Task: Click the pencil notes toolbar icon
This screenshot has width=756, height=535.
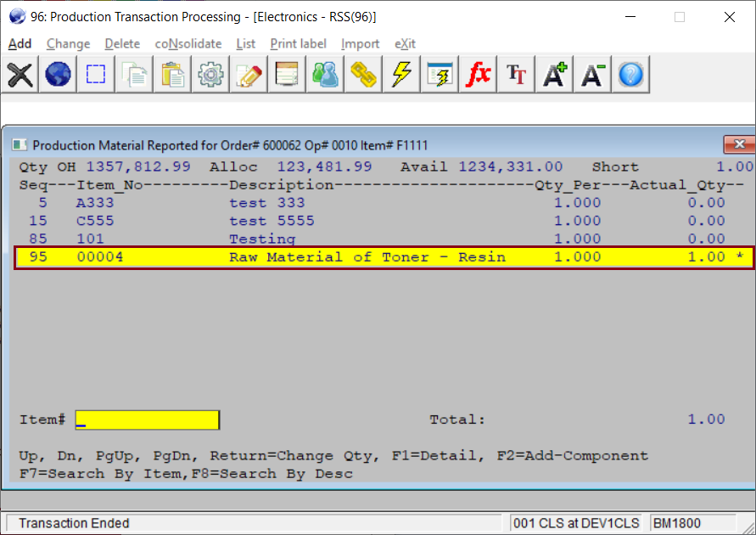Action: point(249,74)
